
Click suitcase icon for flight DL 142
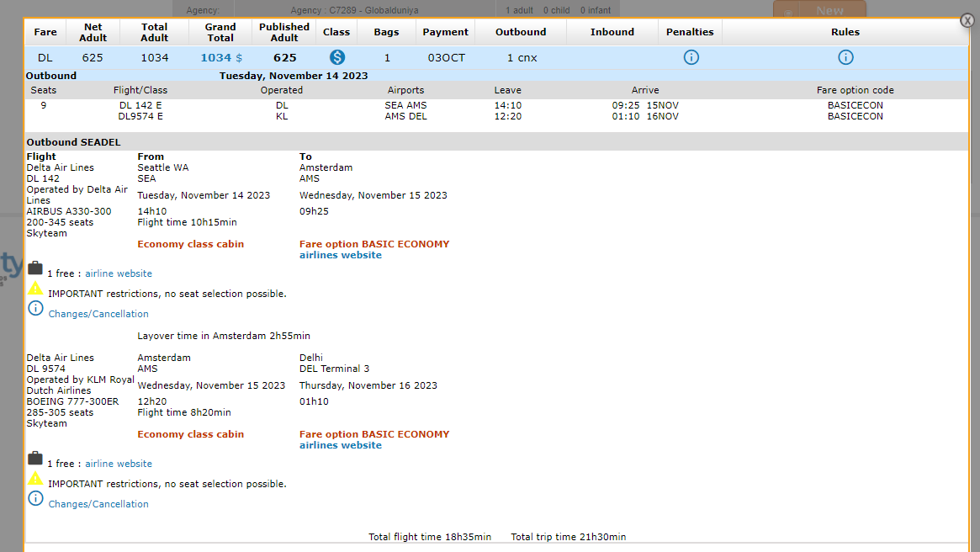(35, 268)
